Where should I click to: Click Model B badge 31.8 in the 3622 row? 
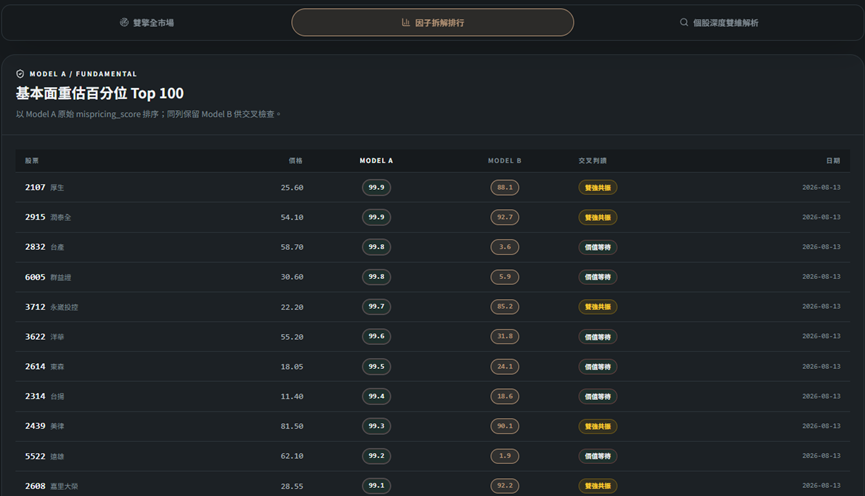click(x=505, y=337)
